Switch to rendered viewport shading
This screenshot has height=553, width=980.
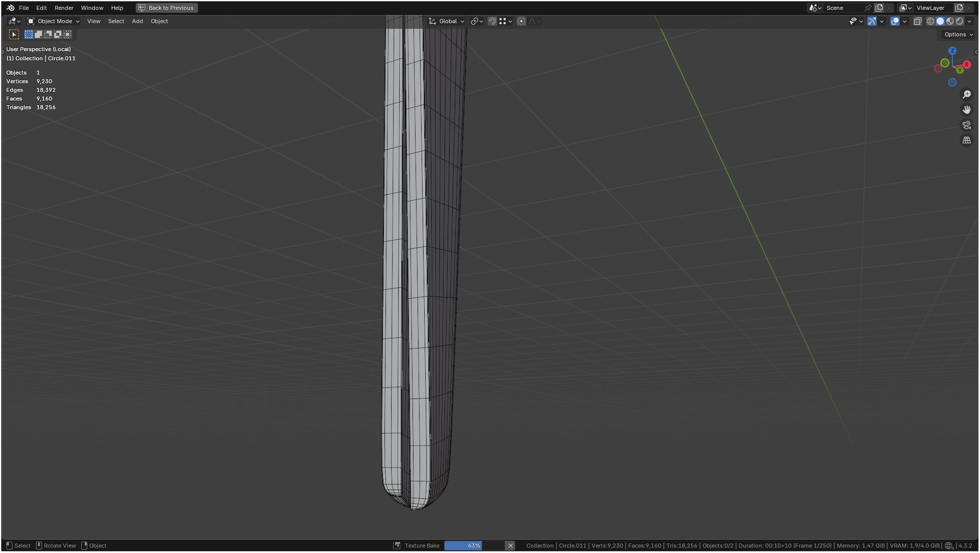[x=960, y=21]
